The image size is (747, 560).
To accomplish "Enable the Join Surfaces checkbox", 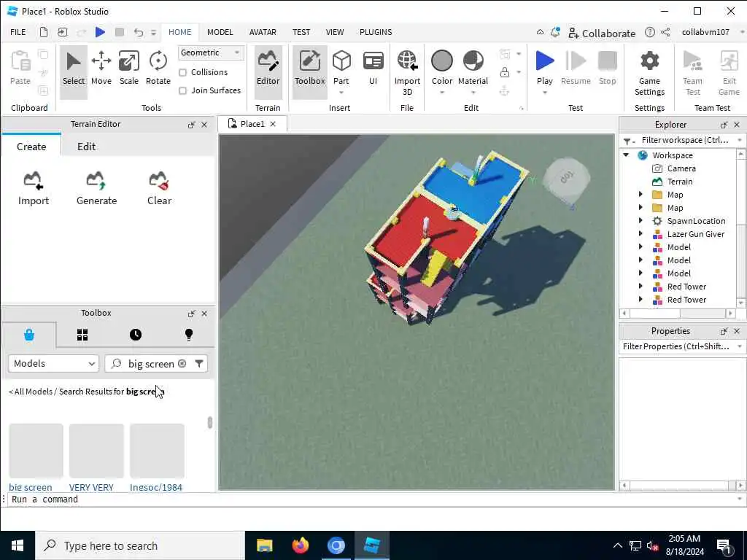I will [182, 90].
